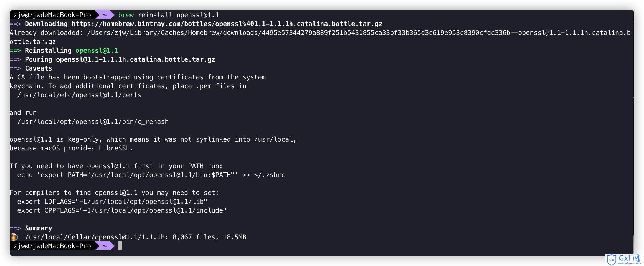Click the terminal cursor block at prompt
Screen dimensions: 644x266
pyautogui.click(x=120, y=246)
